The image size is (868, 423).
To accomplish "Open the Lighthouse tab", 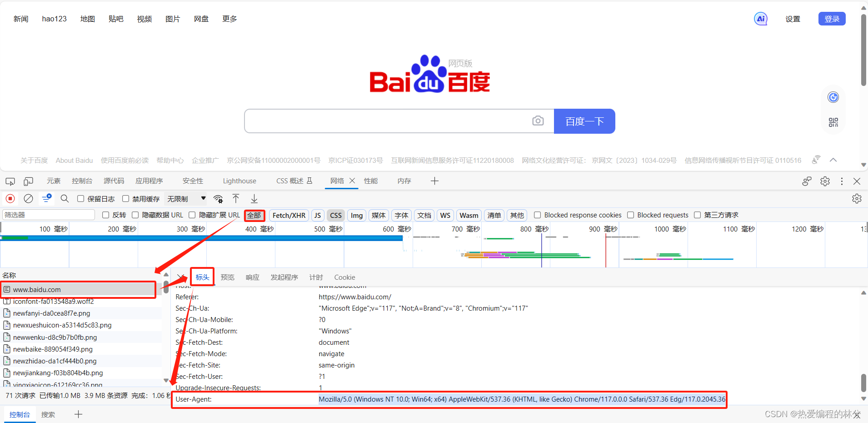I will click(239, 181).
